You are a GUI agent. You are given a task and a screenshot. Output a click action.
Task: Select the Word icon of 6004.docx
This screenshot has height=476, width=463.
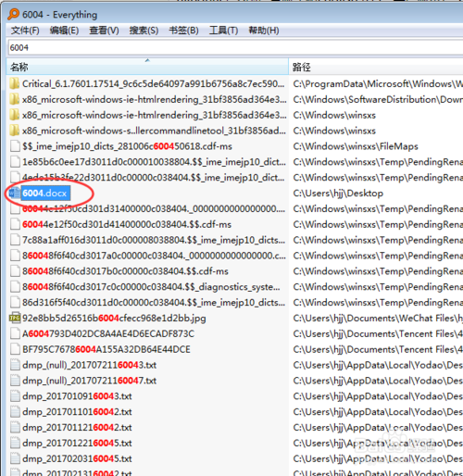coord(14,194)
